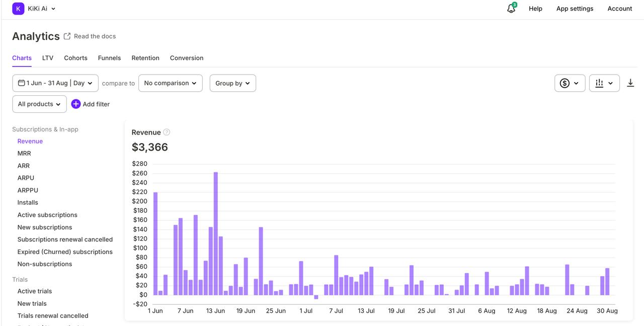Download the chart data via download icon

[x=630, y=83]
